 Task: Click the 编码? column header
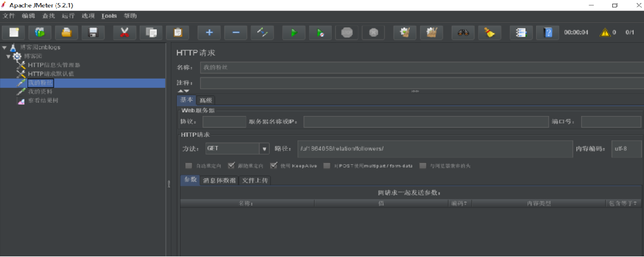click(x=460, y=203)
